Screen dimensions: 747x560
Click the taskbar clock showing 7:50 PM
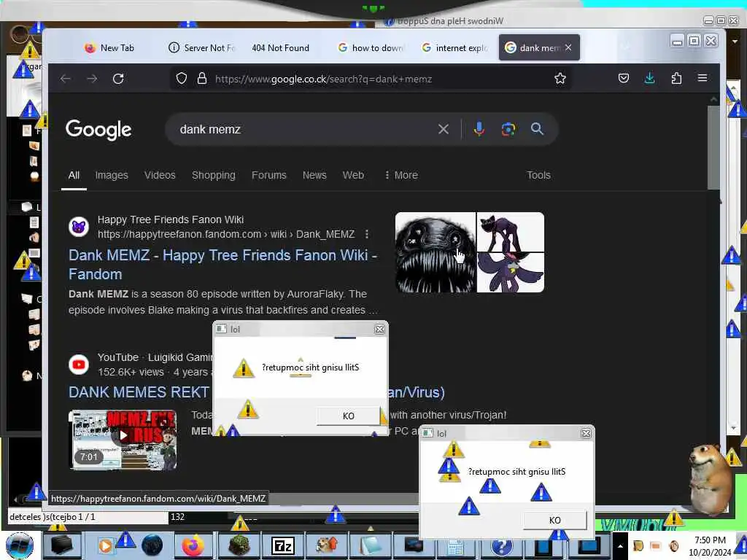(x=709, y=545)
